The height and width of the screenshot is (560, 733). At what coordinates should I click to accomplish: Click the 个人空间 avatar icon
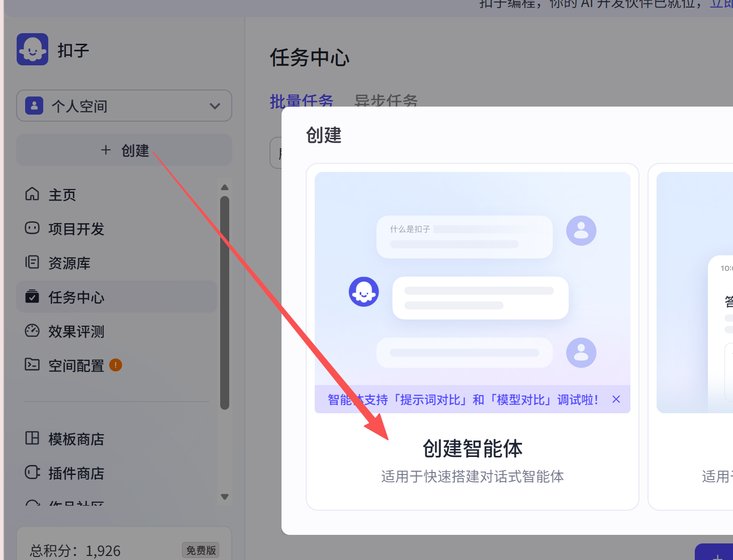(x=34, y=106)
